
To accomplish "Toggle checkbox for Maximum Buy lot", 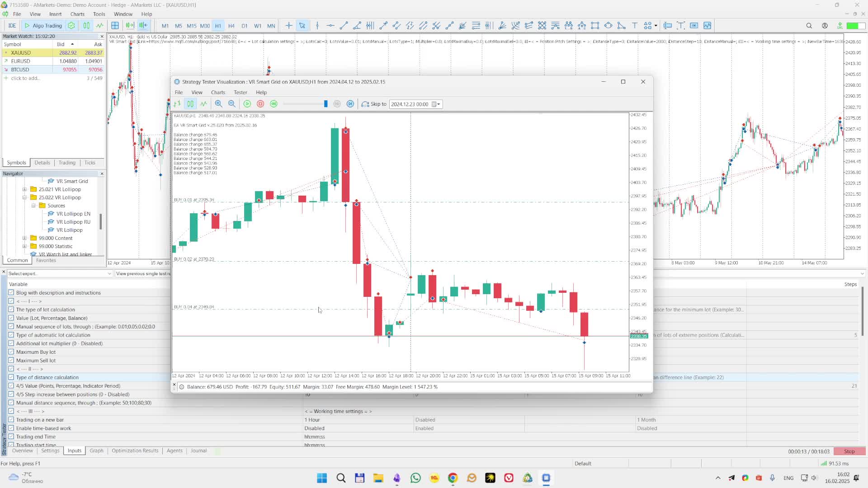I will pos(11,352).
